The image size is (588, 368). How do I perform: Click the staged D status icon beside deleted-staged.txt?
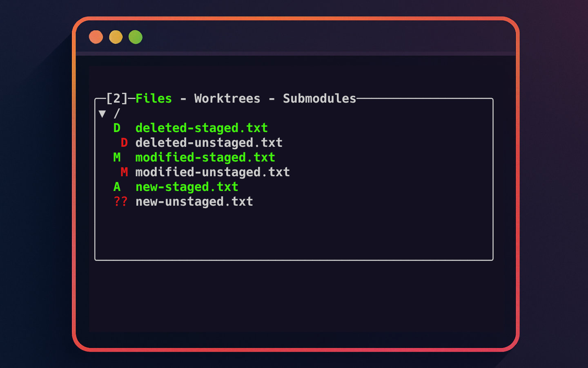[x=117, y=128]
